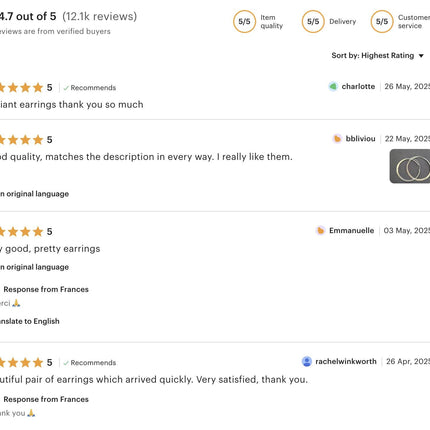The image size is (430, 430).
Task: Visit Emmanuelle's profile name link
Action: [351, 231]
